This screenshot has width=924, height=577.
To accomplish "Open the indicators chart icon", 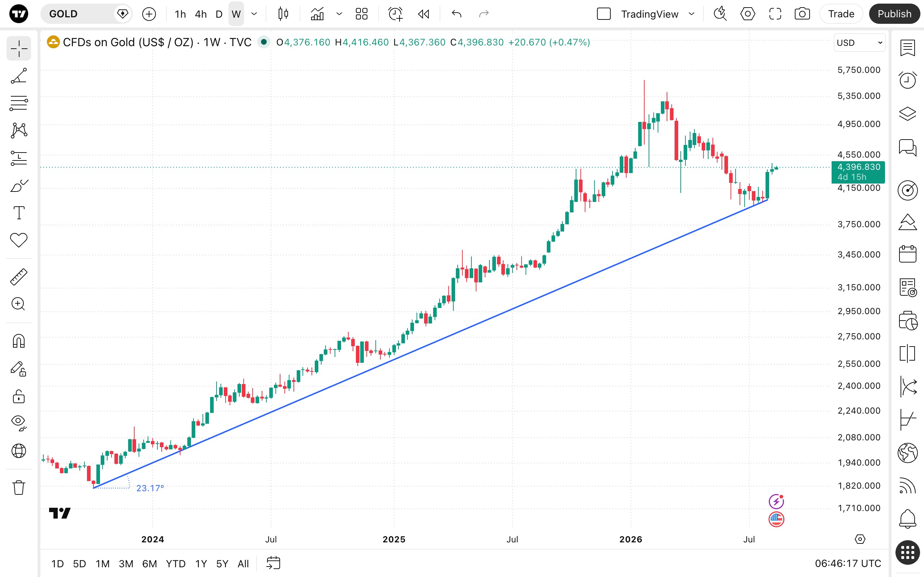I will [317, 14].
